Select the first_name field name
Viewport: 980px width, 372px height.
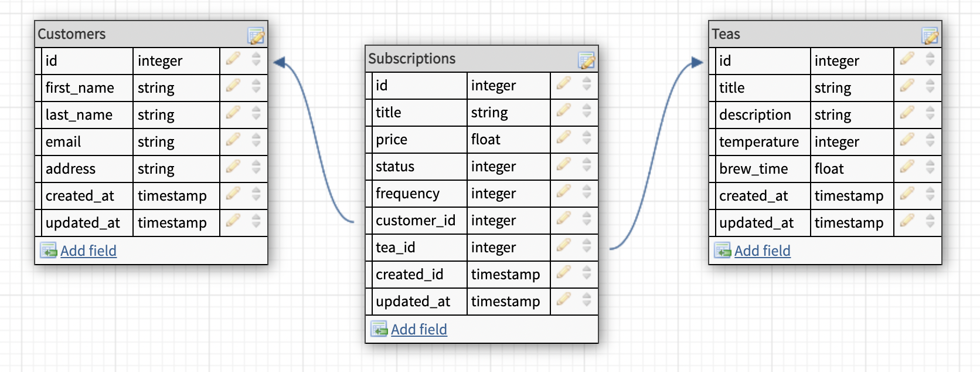(80, 88)
